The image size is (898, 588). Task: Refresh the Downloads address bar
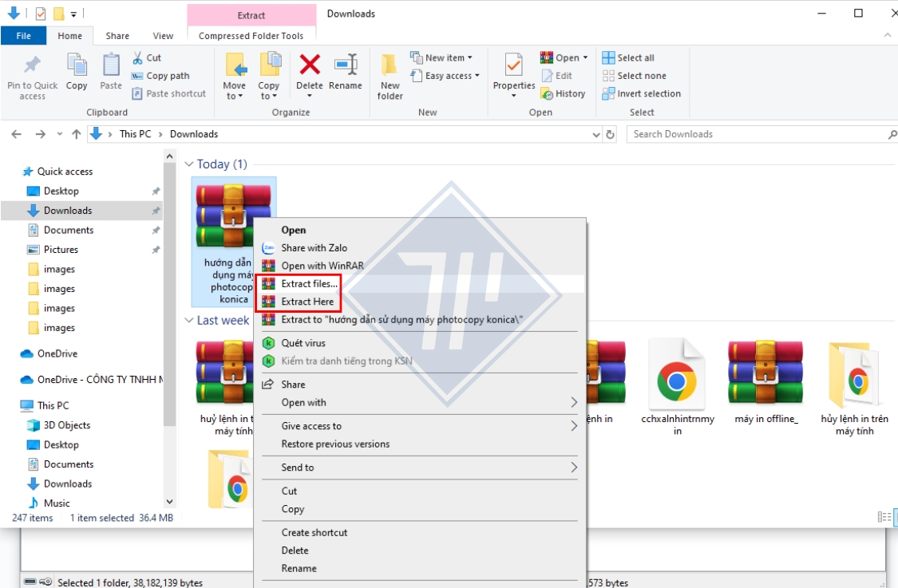pos(611,135)
